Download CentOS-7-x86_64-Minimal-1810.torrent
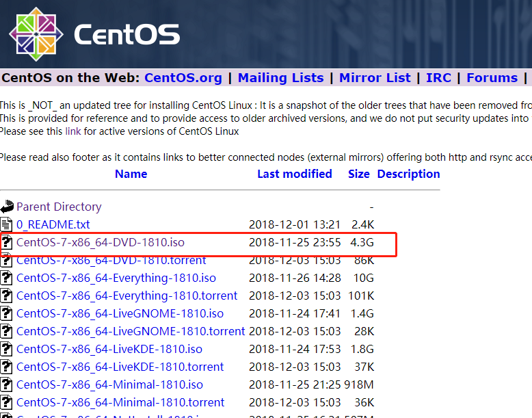This screenshot has height=418, width=532. coord(120,402)
